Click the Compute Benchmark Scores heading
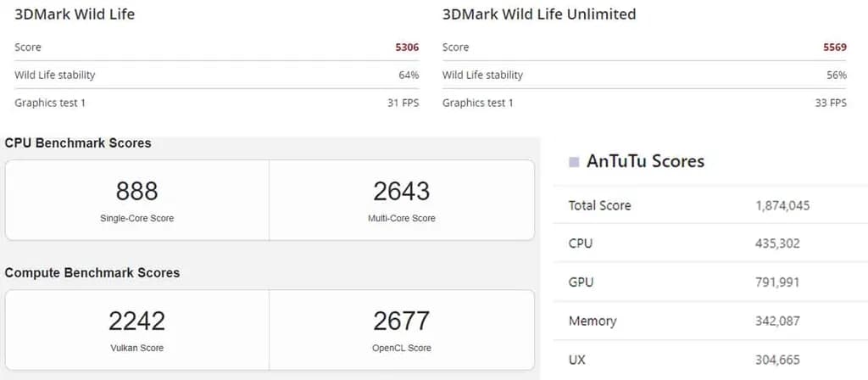 (x=92, y=273)
